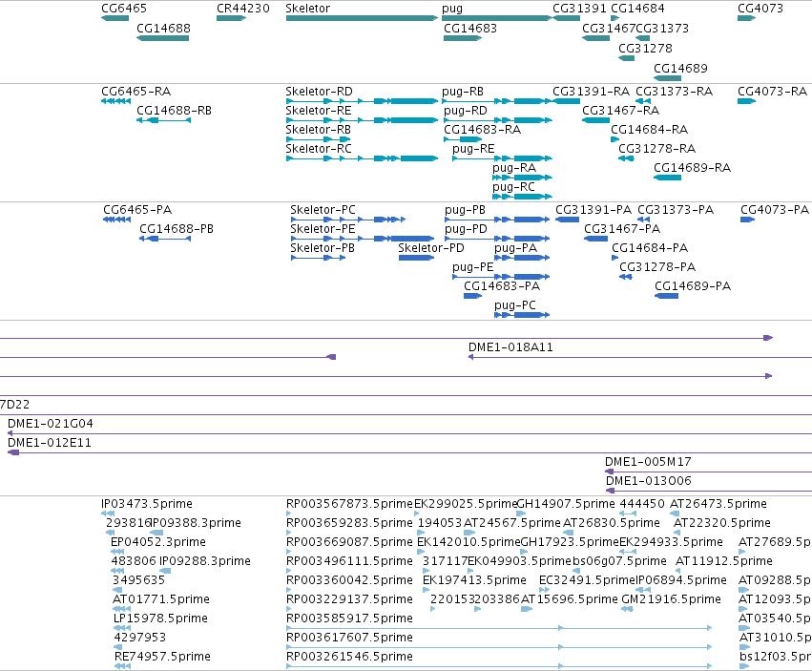The image size is (812, 671).
Task: Open transcript pug-RC
Action: (513, 187)
